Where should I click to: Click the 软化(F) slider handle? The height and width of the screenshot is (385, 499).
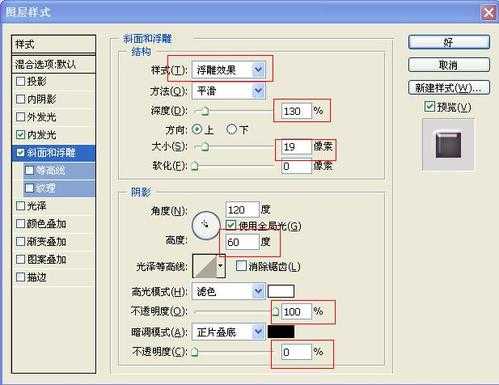click(195, 166)
